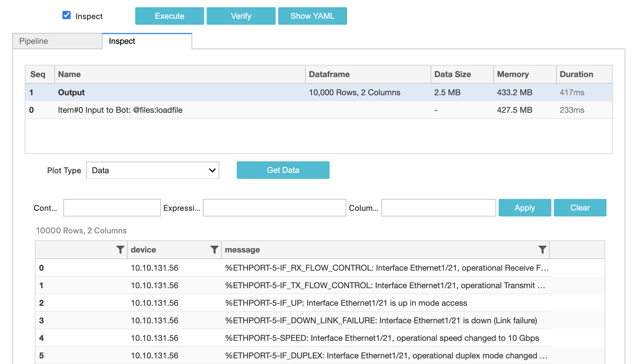Select the Inspect tab

[147, 41]
